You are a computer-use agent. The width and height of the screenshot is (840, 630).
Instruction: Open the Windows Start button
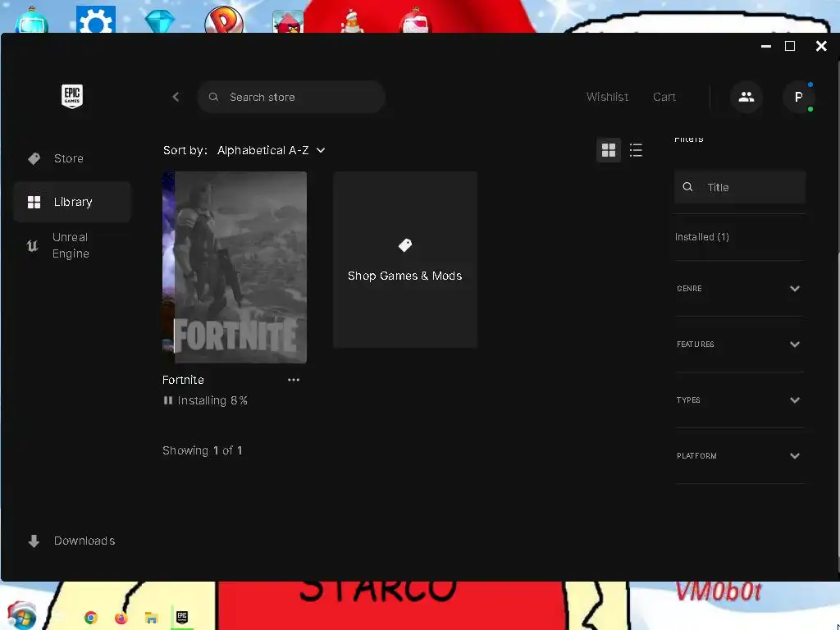pyautogui.click(x=22, y=615)
